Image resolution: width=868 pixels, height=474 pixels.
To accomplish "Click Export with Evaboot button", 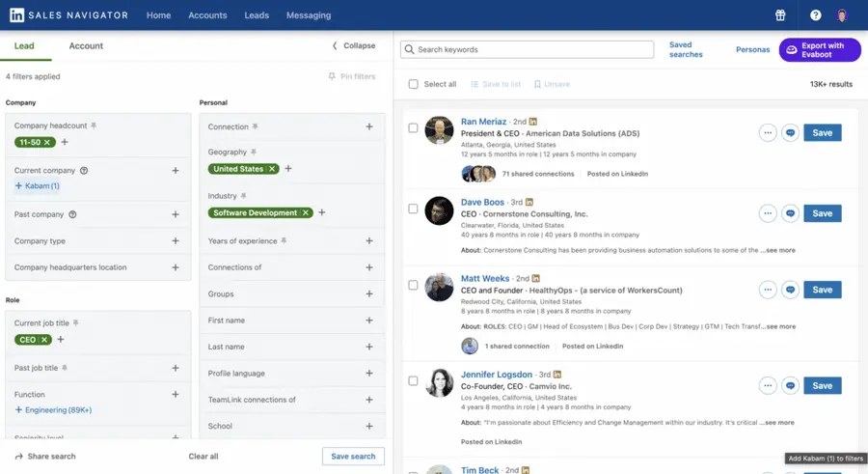I will click(820, 50).
